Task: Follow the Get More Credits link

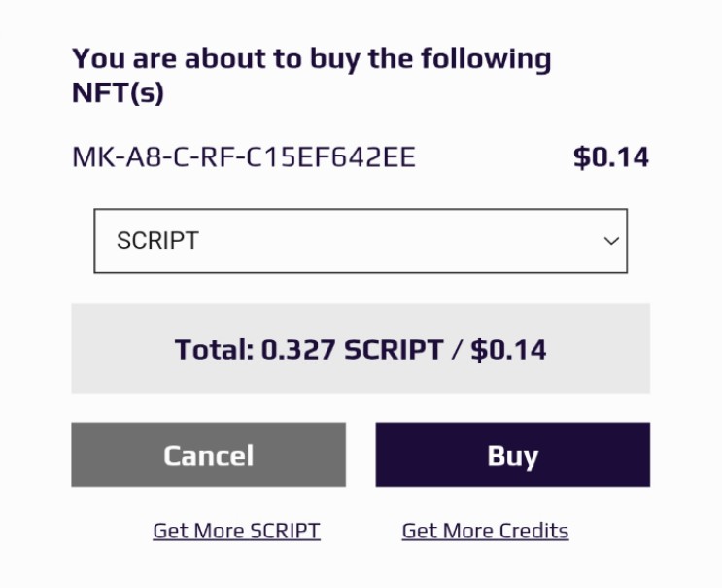Action: (x=485, y=531)
